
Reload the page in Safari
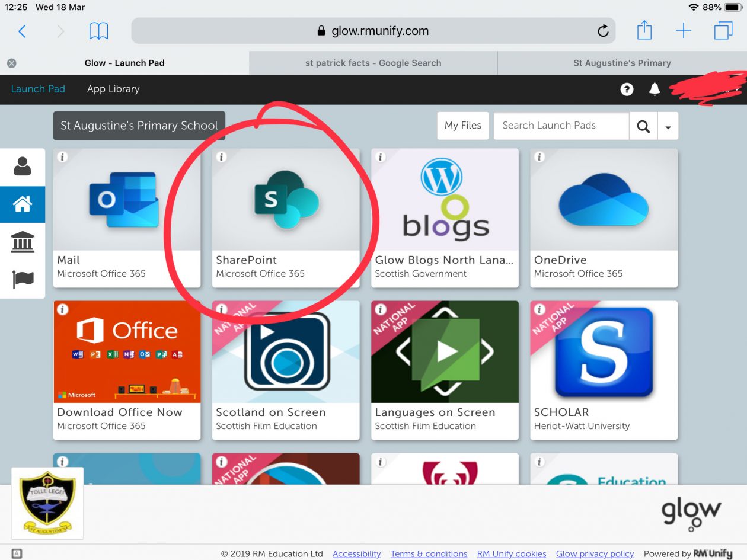(x=603, y=31)
